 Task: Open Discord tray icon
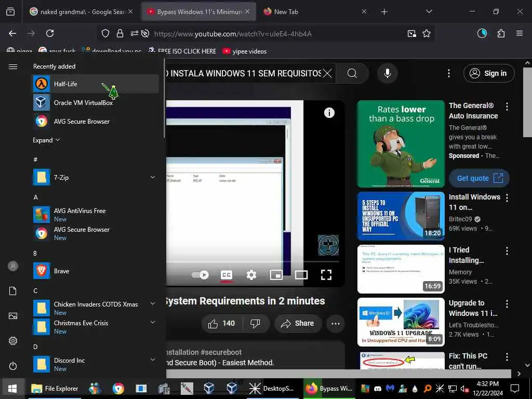point(377,389)
